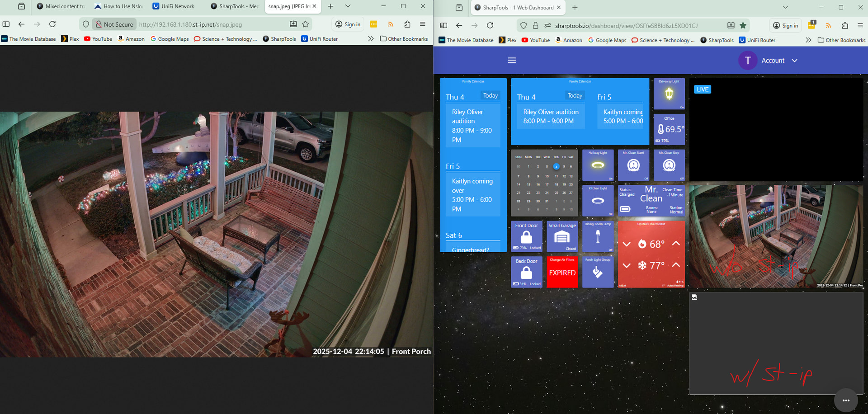Click the Back Door lock tile
Viewport: 868px width, 414px height.
[526, 272]
